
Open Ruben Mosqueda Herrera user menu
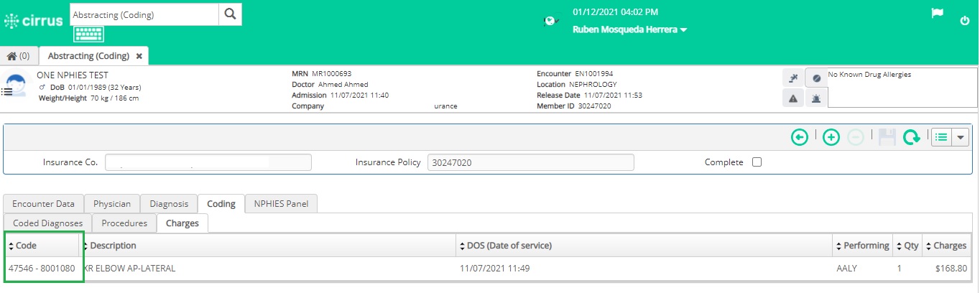click(629, 30)
